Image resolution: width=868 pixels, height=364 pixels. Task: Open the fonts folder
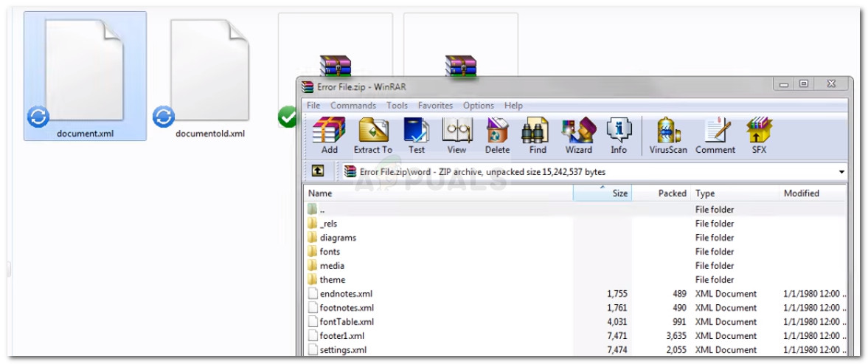[324, 252]
